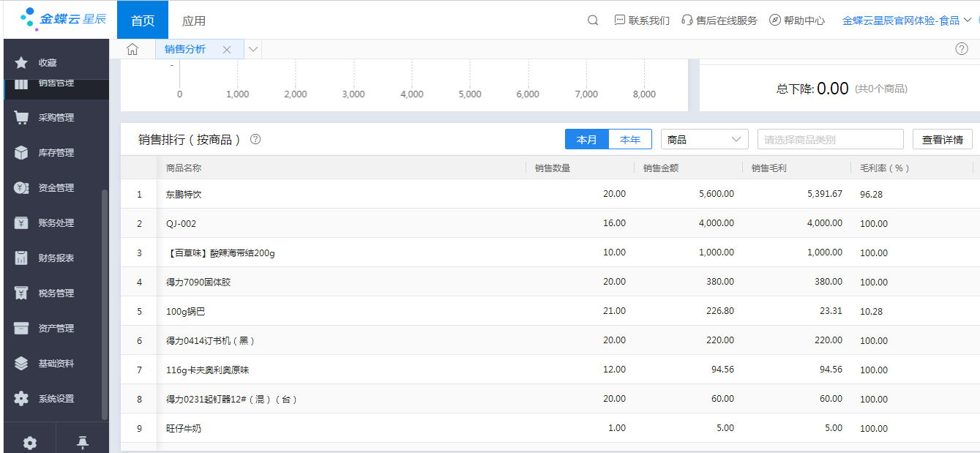Click the 查看详情 button
The height and width of the screenshot is (453, 980).
click(942, 139)
